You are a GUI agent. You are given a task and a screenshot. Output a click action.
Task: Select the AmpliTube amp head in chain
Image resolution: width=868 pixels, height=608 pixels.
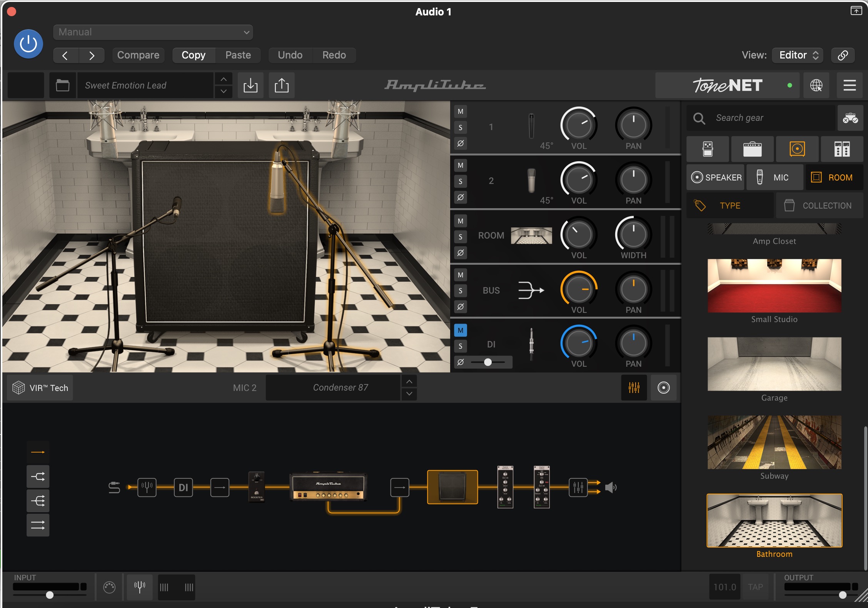(328, 487)
